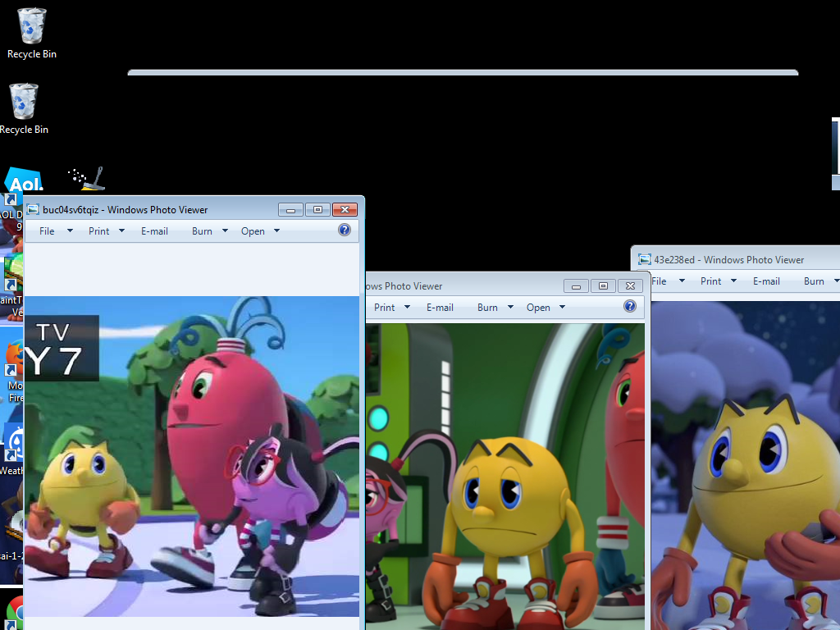
Task: Open the Open menu in buc04sv6tqiz window
Action: [253, 231]
